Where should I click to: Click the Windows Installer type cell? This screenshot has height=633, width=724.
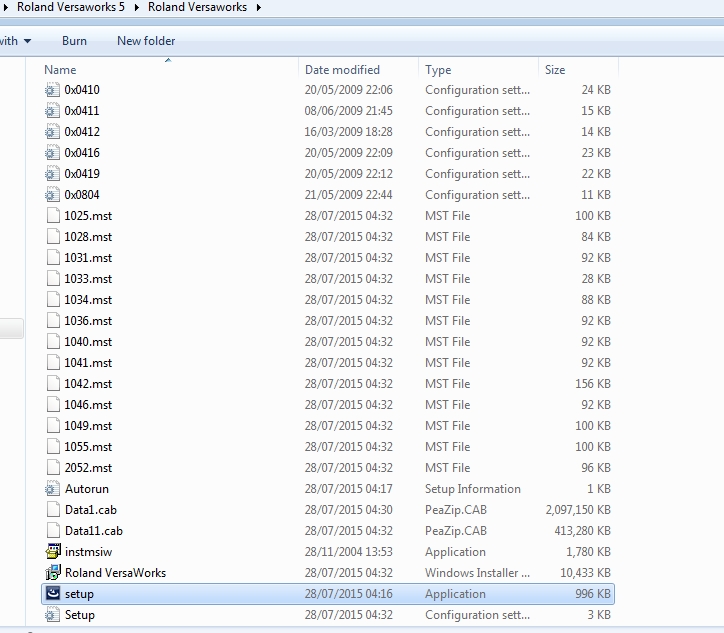click(x=477, y=573)
